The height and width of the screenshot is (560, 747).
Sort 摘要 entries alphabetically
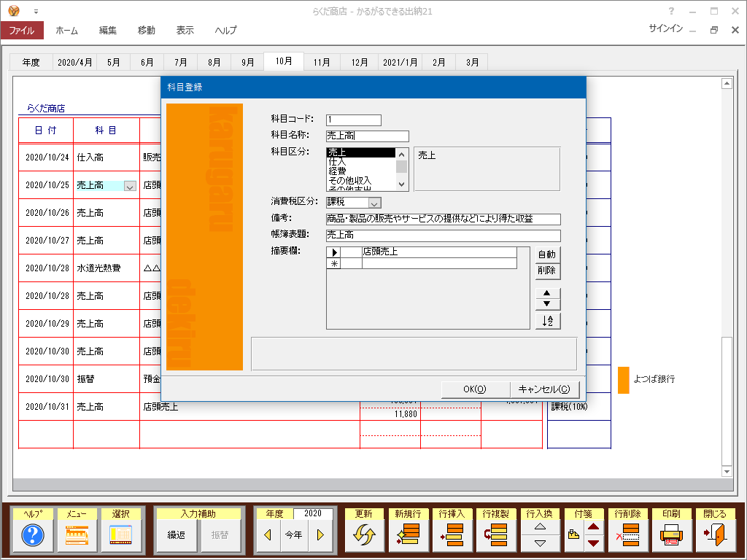tap(547, 321)
